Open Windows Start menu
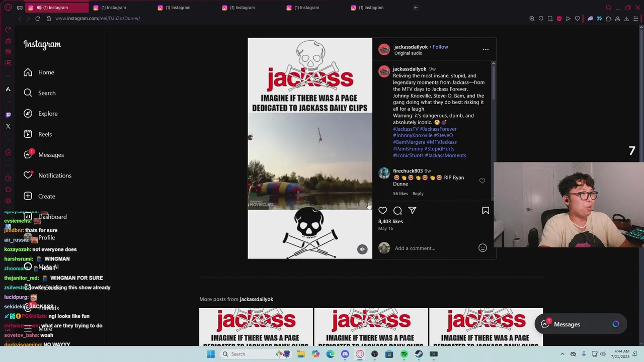 tap(211, 354)
